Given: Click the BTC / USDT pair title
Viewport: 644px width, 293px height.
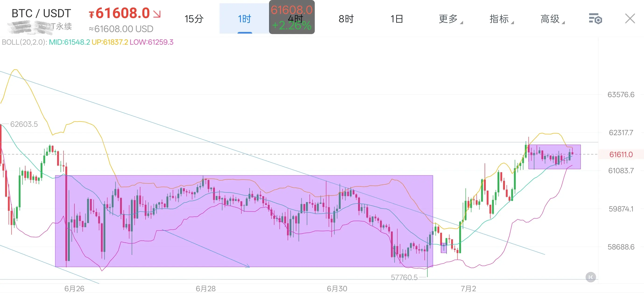Looking at the screenshot, I should 41,13.
